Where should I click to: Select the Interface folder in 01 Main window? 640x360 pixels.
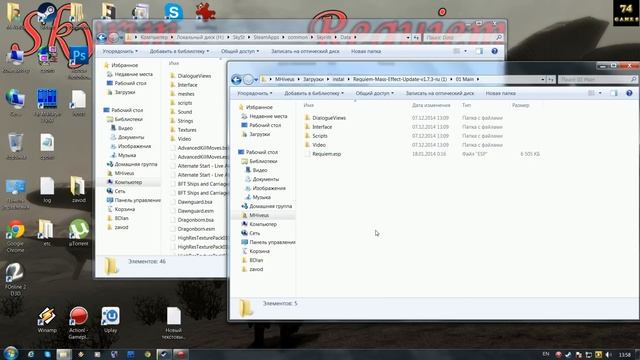(322, 127)
